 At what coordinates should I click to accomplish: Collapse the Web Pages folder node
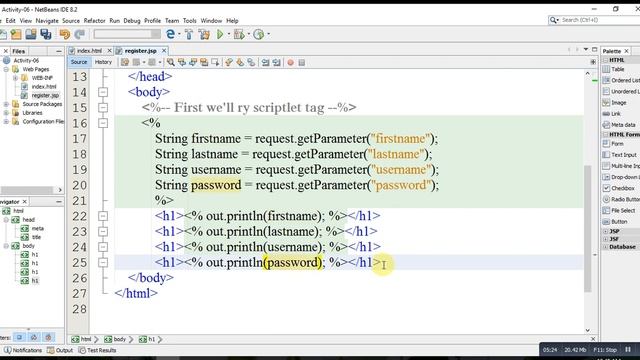6,69
